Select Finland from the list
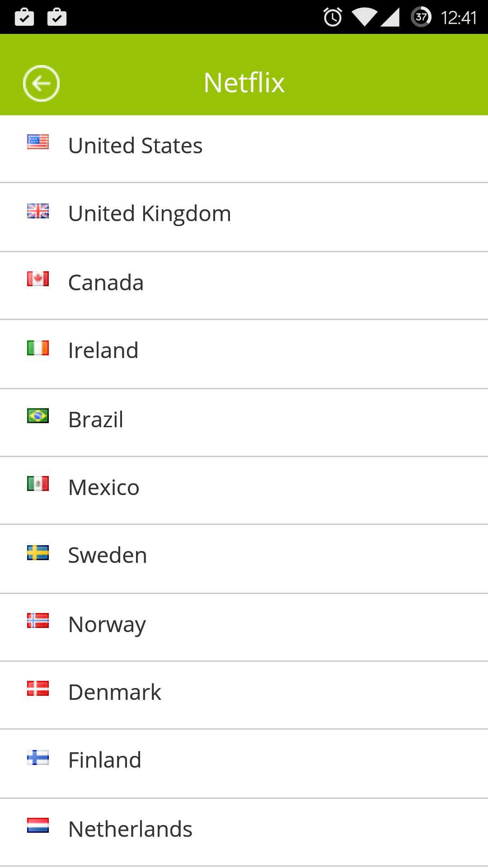 point(105,760)
